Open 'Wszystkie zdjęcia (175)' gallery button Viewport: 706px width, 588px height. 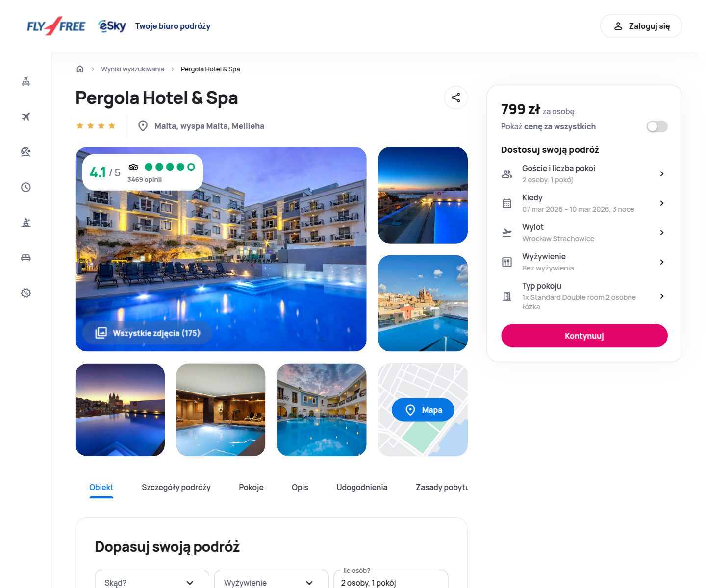[x=148, y=333]
